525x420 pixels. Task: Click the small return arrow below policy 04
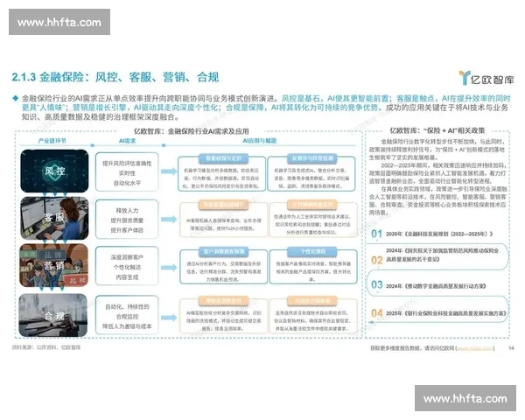tap(371, 322)
